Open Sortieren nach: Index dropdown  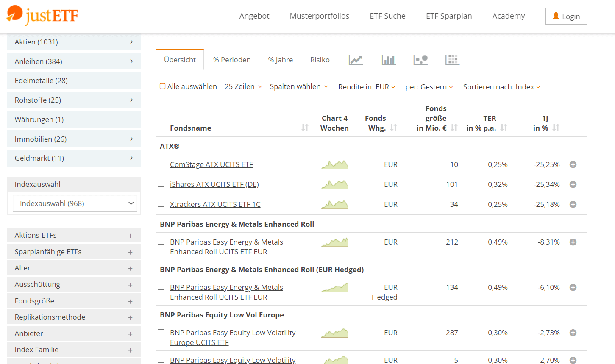pos(502,87)
